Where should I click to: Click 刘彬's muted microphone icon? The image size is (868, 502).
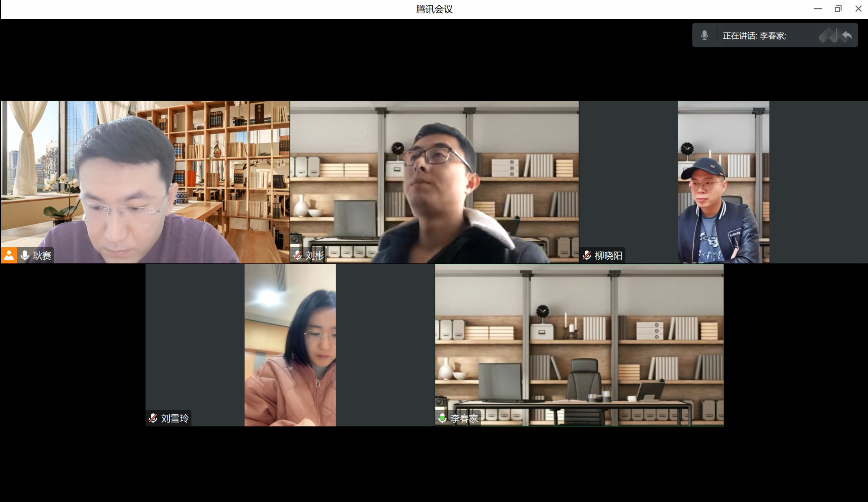click(298, 255)
